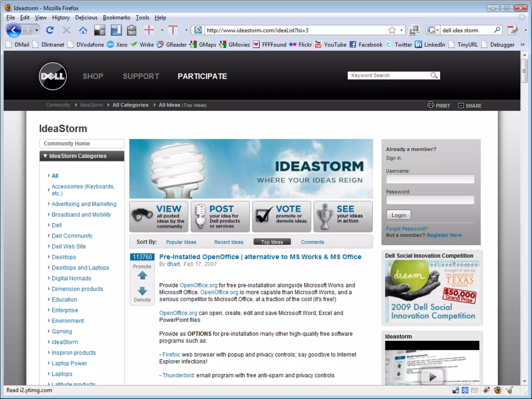Screen dimensions: 532x399
Task: Click the SHARE plus icon
Action: point(461,105)
